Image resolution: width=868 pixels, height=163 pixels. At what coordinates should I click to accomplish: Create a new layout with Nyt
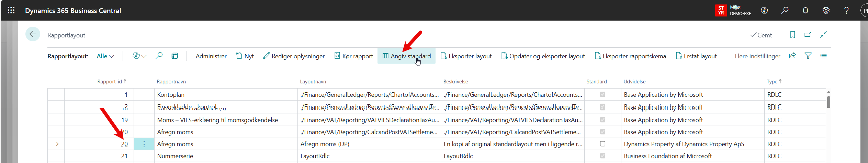245,56
